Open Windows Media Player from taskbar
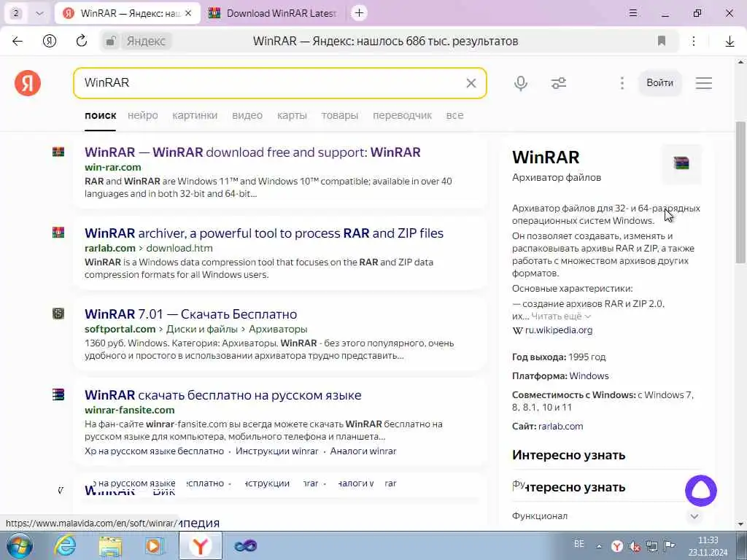The image size is (747, 560). coord(155,546)
